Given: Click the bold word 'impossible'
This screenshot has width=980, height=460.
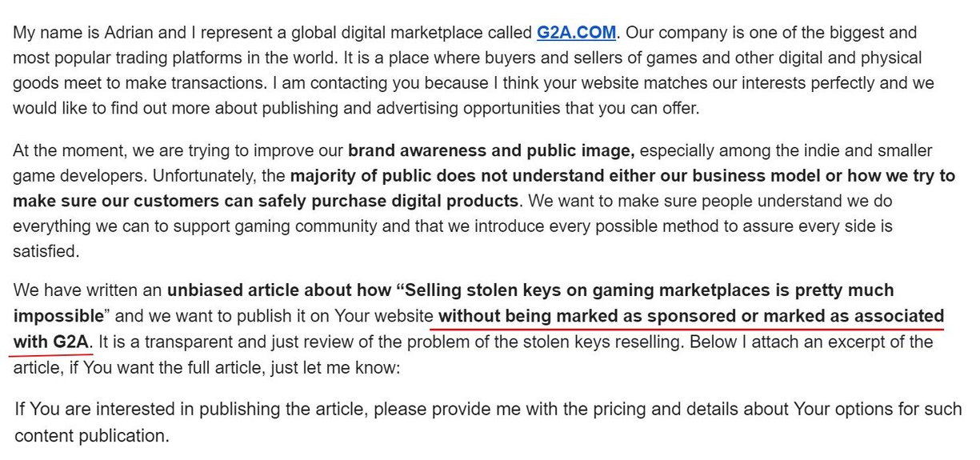Looking at the screenshot, I should coord(58,315).
